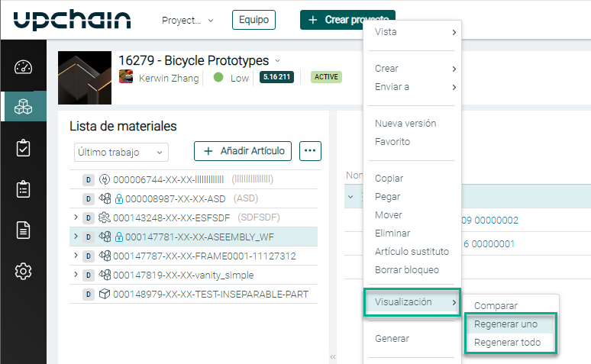This screenshot has width=591, height=364.
Task: Click the D badge on 000148979 row
Action: coord(89,294)
